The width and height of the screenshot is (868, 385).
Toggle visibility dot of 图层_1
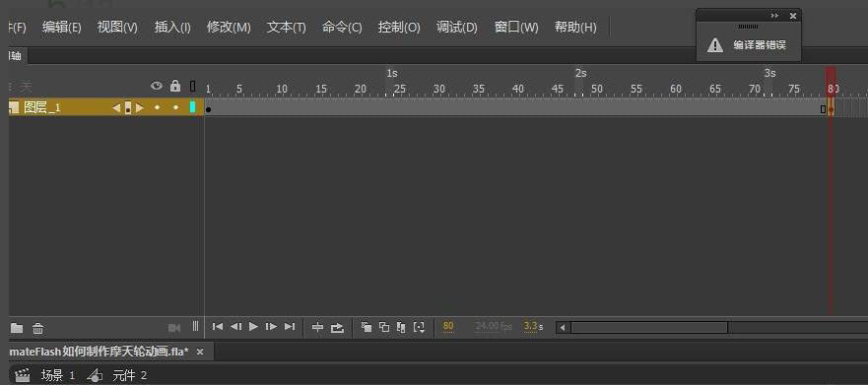point(158,108)
